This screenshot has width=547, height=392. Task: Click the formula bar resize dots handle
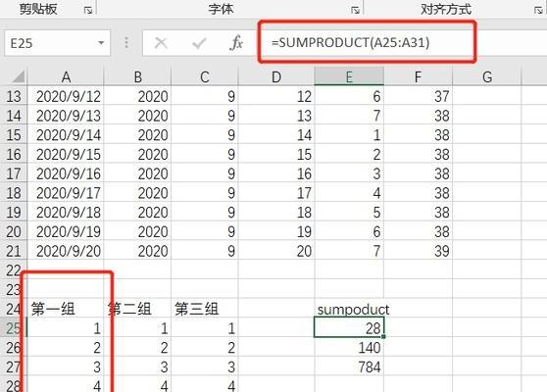(x=126, y=43)
